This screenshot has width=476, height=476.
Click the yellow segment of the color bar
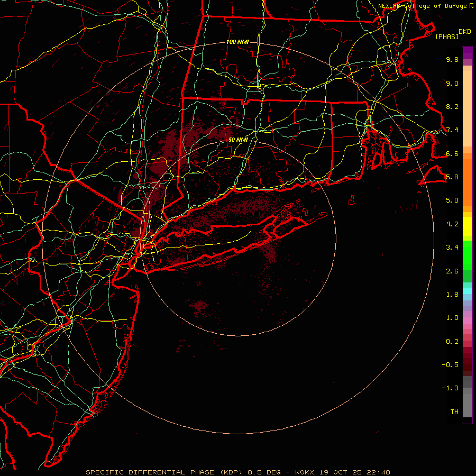[x=467, y=226]
